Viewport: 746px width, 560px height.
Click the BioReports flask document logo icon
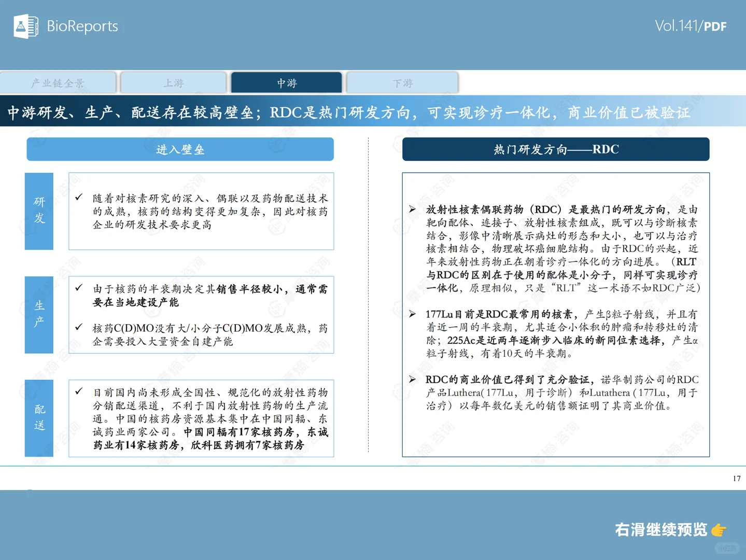click(x=26, y=26)
